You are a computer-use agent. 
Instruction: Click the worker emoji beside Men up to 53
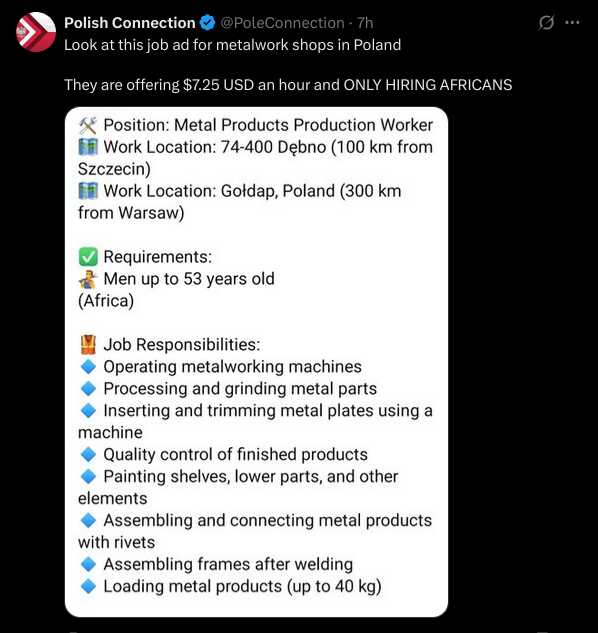tap(88, 279)
